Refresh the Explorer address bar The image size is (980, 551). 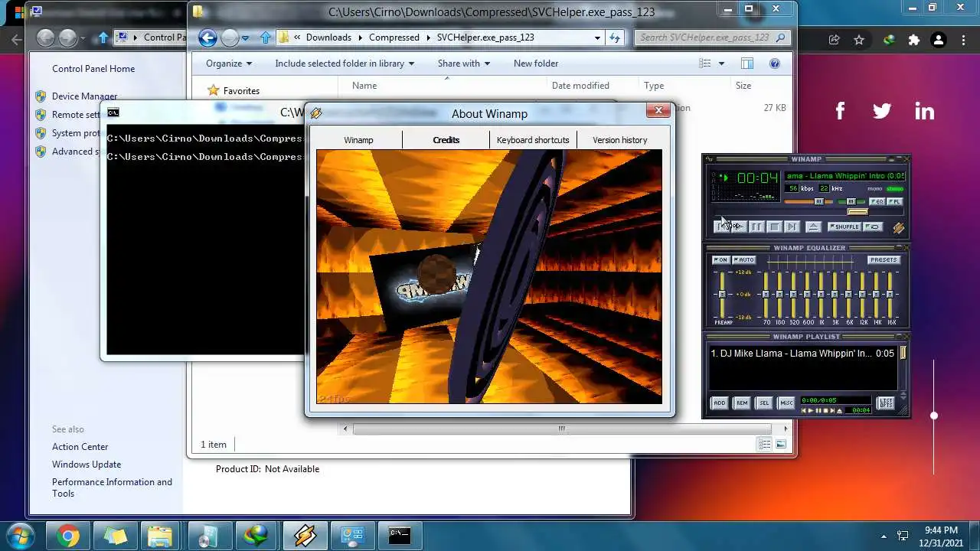(615, 37)
